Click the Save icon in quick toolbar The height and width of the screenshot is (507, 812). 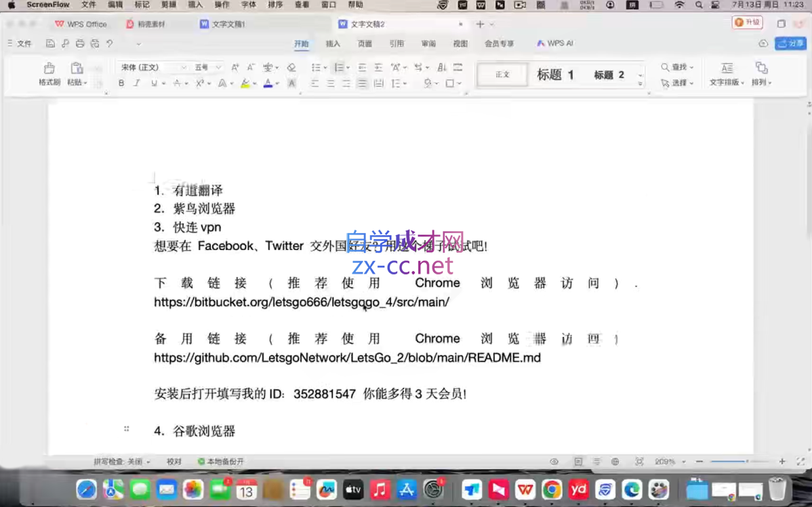click(50, 43)
